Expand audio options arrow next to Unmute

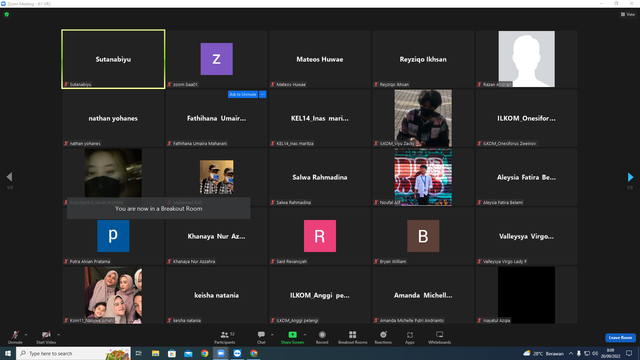tap(26, 335)
